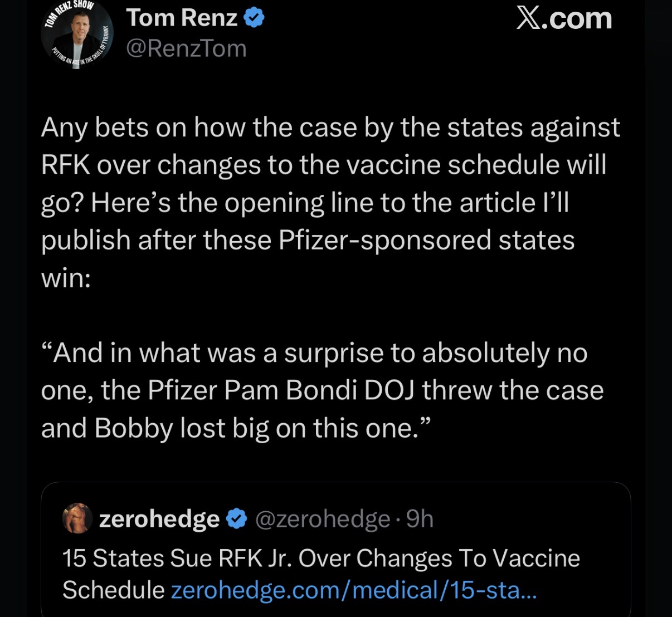Image resolution: width=672 pixels, height=617 pixels.
Task: Click verified badge beside Tom Renz
Action: [x=254, y=18]
